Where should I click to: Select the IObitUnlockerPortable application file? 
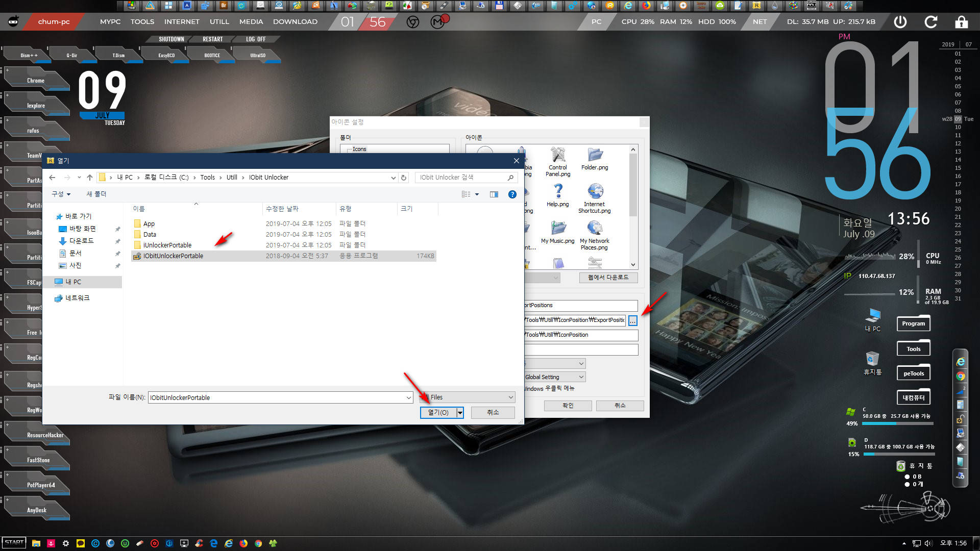(283, 256)
